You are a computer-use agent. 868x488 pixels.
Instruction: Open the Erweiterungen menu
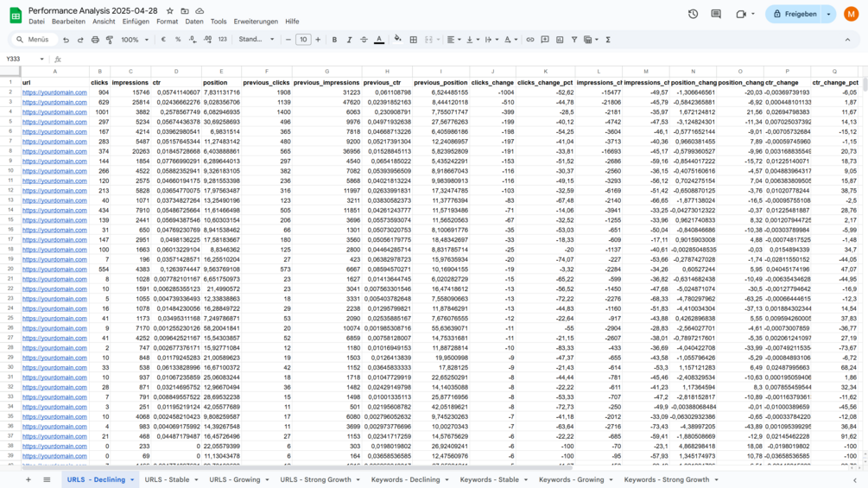coord(256,22)
